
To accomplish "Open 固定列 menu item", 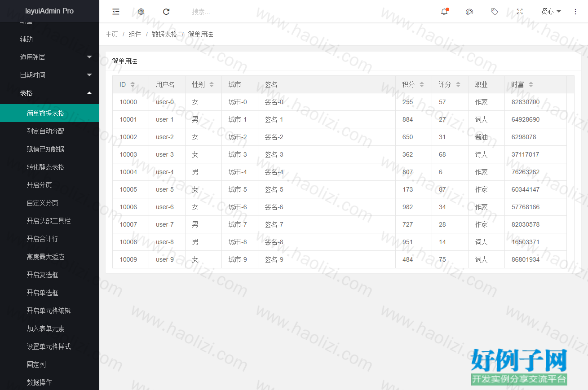I will tap(49, 364).
